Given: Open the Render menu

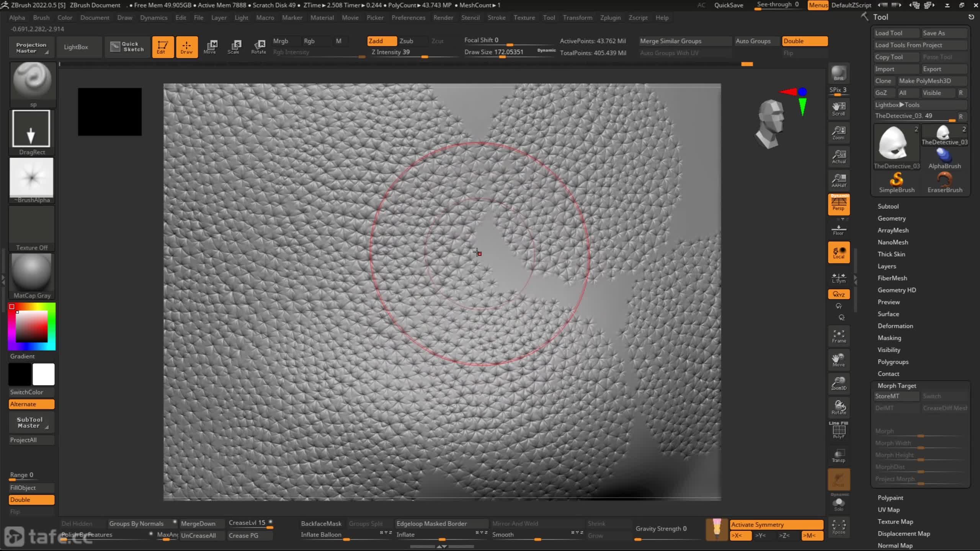Looking at the screenshot, I should pos(443,18).
